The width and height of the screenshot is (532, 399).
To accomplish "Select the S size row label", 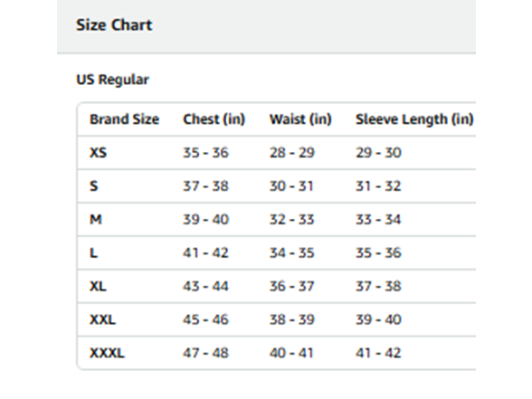I will (x=94, y=186).
